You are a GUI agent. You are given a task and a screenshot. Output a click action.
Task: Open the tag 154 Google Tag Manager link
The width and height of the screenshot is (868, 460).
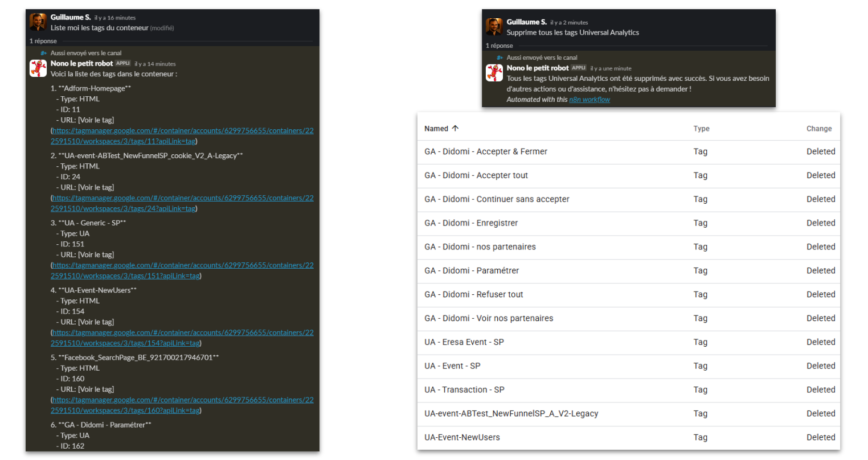182,338
